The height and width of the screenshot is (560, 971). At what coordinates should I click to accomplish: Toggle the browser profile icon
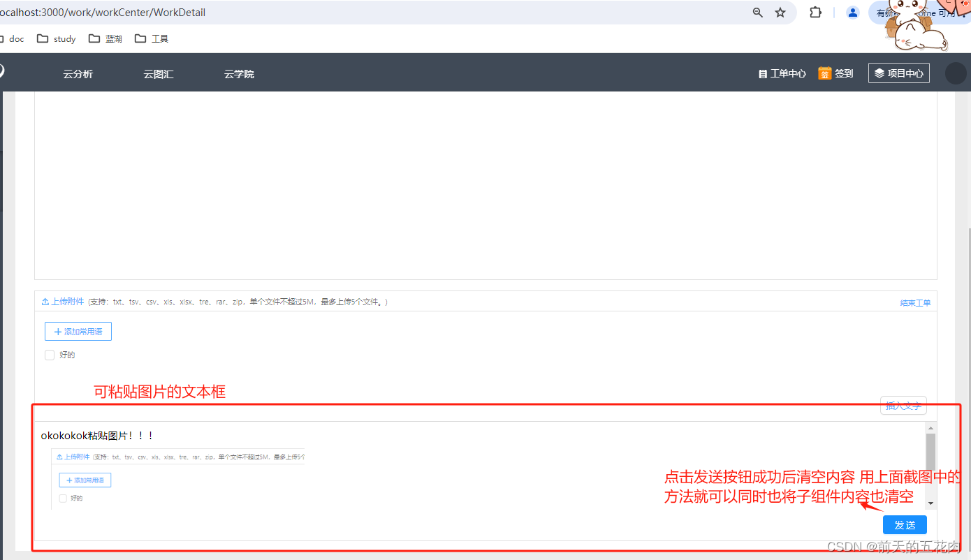point(852,12)
